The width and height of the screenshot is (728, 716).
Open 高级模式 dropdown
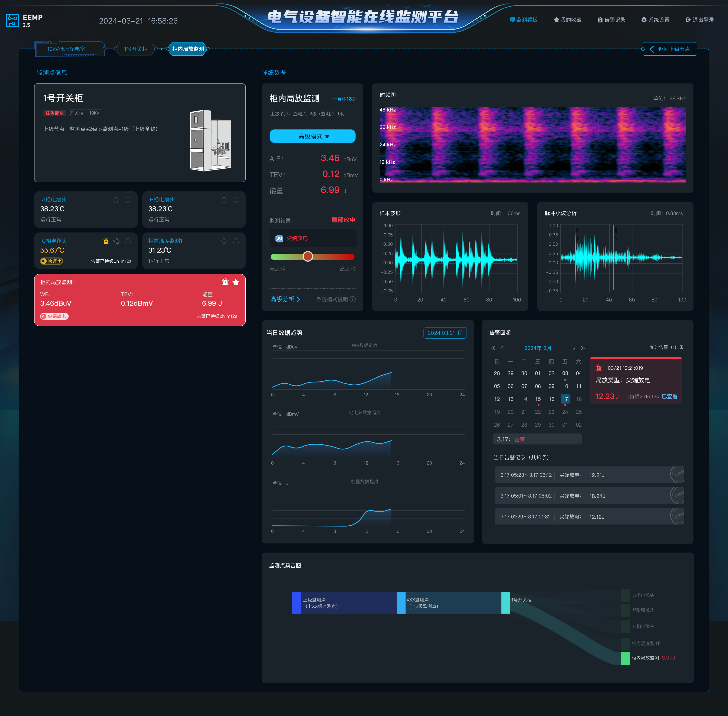point(313,136)
